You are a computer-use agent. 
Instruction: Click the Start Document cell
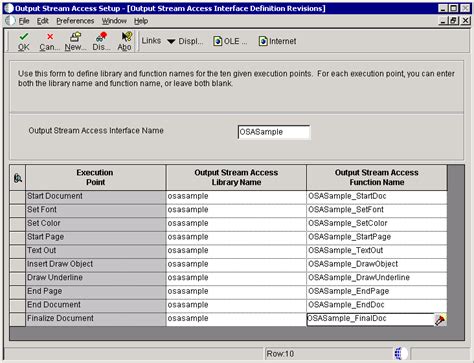tap(96, 197)
